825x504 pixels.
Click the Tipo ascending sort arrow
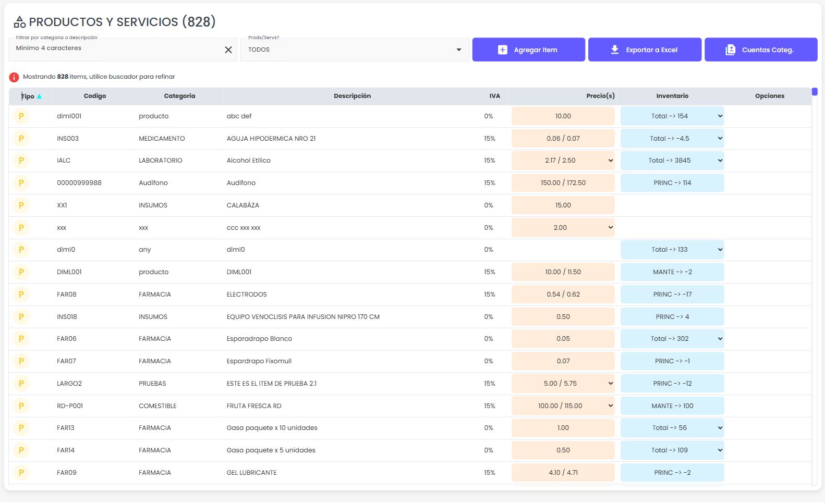click(x=40, y=96)
